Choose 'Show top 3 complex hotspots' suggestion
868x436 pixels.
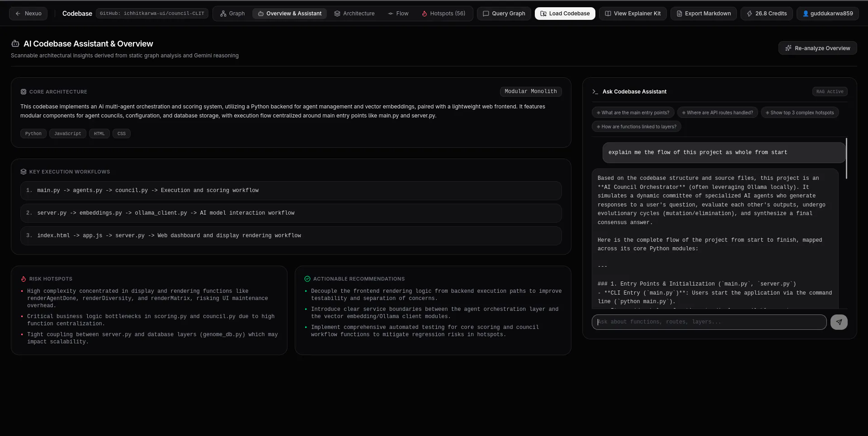pos(800,113)
